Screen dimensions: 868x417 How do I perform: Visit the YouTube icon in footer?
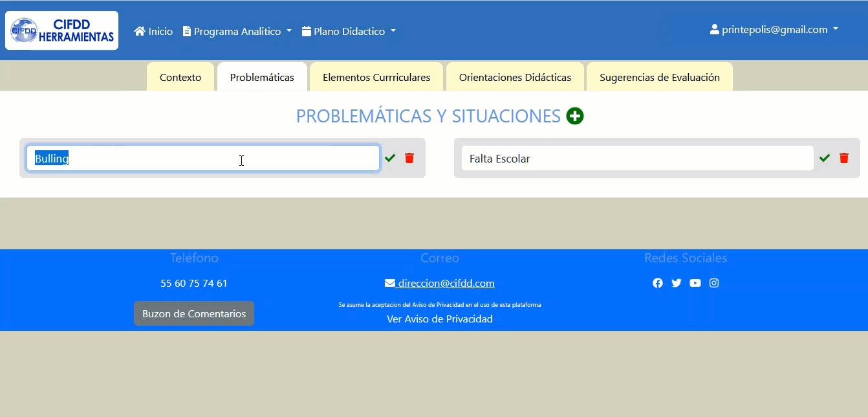[695, 283]
